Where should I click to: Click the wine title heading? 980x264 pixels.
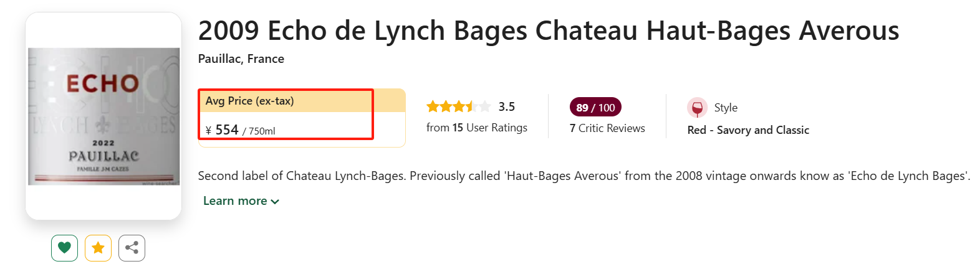[549, 31]
